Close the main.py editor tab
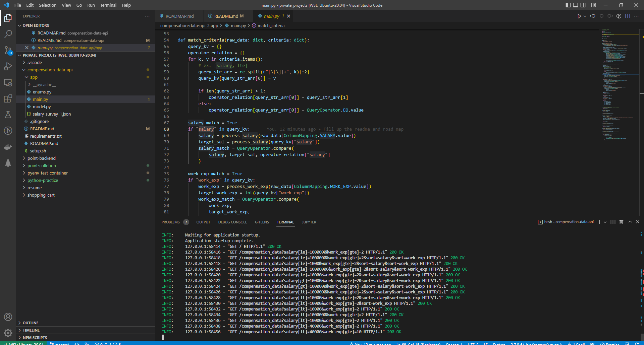This screenshot has width=644, height=345. [x=288, y=16]
